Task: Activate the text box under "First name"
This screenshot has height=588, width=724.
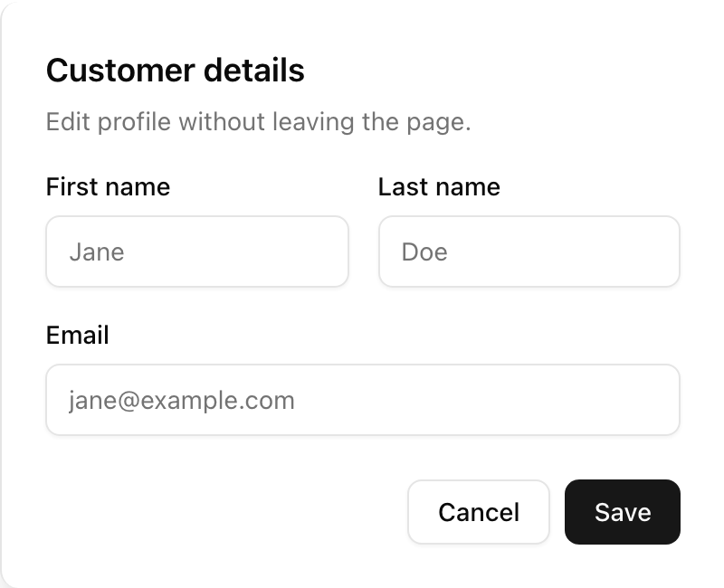Action: [x=197, y=251]
